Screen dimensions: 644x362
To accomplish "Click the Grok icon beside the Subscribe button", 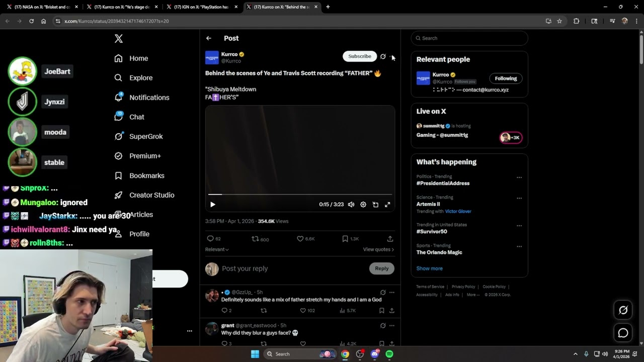I will 383,56.
